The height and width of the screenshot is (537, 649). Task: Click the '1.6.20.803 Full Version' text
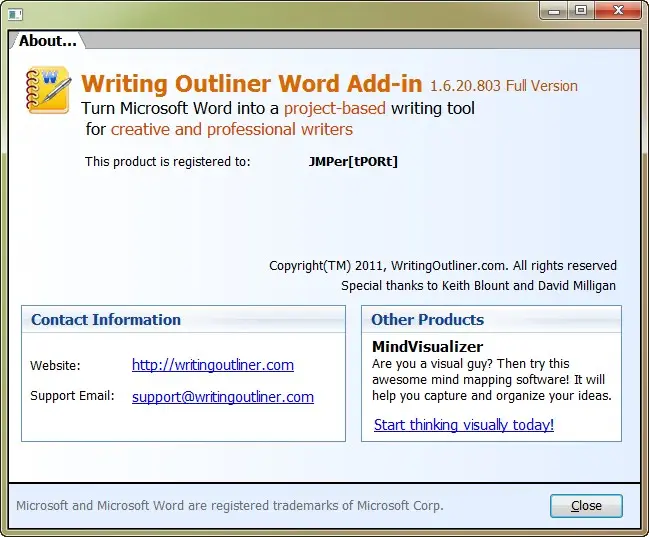[x=504, y=86]
